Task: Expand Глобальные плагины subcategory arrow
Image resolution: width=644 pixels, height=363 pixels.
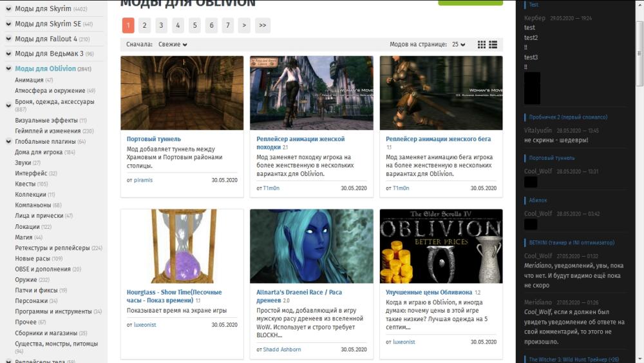Action: [8, 141]
